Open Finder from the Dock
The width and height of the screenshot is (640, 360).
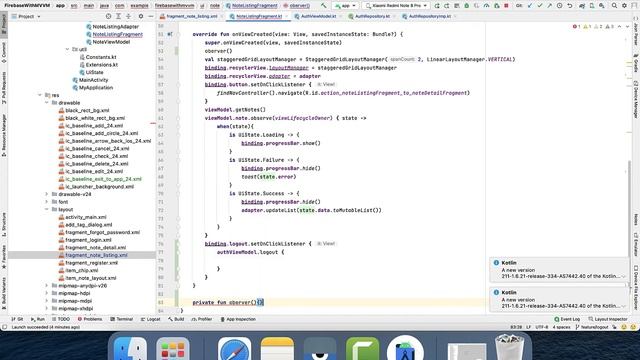pyautogui.click(x=130, y=350)
